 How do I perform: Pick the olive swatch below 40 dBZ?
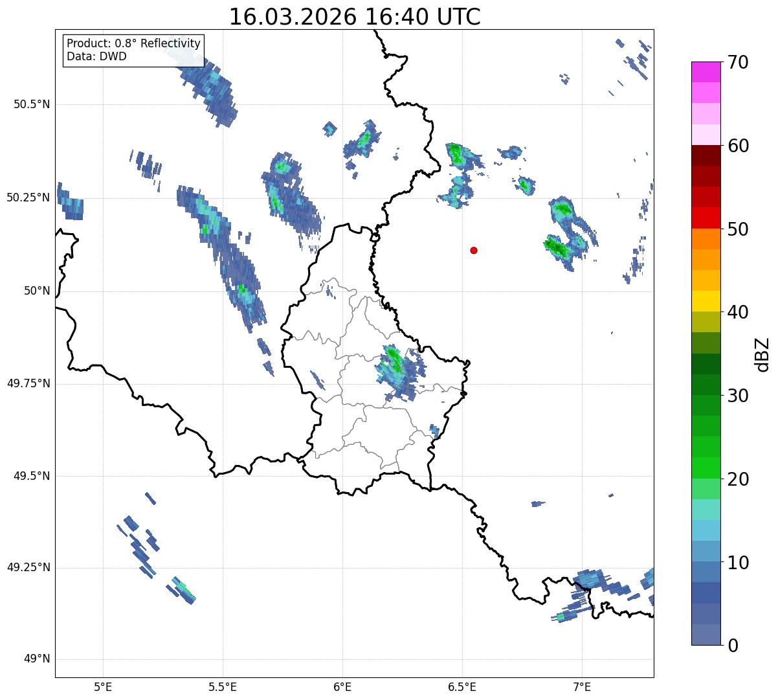point(706,322)
